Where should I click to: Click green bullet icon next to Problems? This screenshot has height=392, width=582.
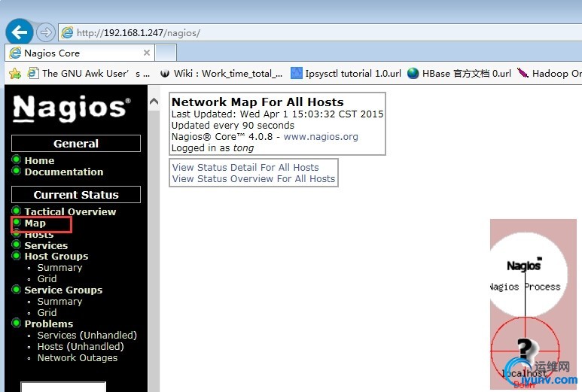point(16,323)
